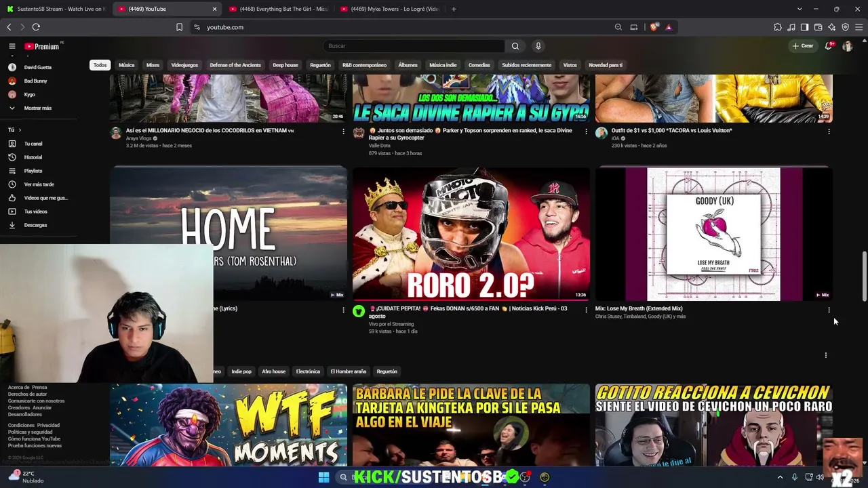Image resolution: width=868 pixels, height=488 pixels.
Task: Reload the page in browser
Action: tap(36, 27)
